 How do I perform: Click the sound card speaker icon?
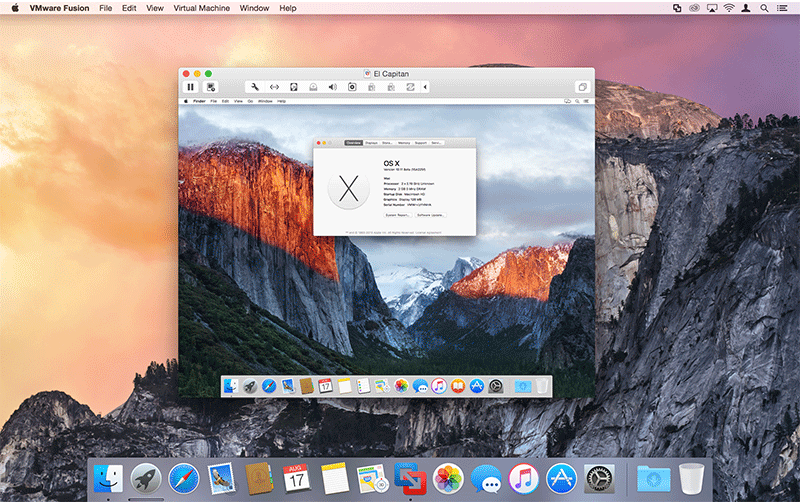click(x=333, y=87)
